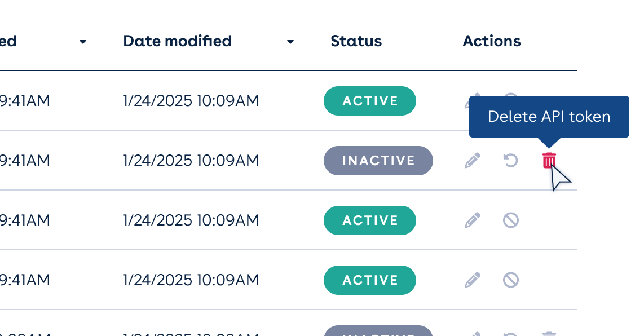644x336 pixels.
Task: Edit the bottom inactive token with its pencil icon
Action: coord(473,333)
